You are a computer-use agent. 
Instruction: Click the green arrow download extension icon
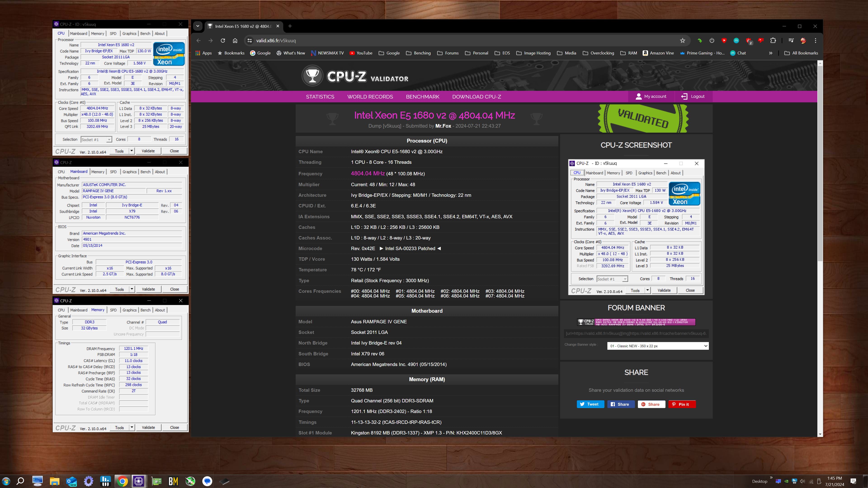pos(700,40)
